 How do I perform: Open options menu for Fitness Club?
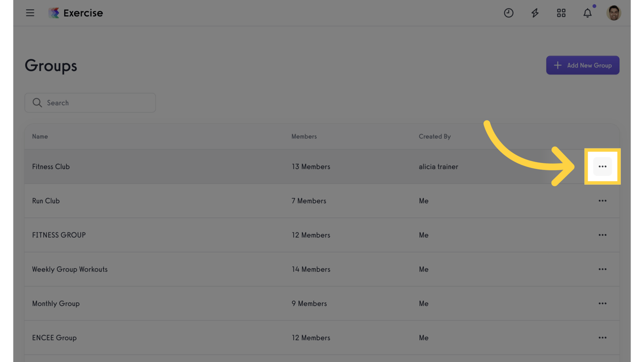[602, 166]
